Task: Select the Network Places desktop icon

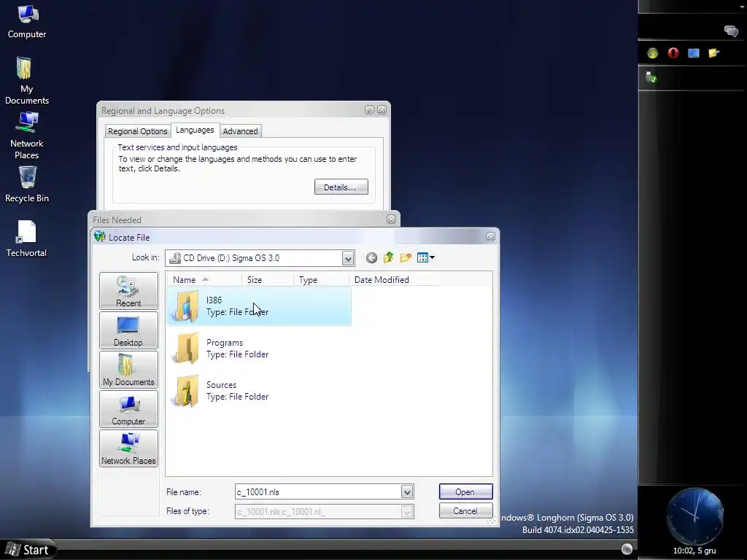Action: (27, 136)
